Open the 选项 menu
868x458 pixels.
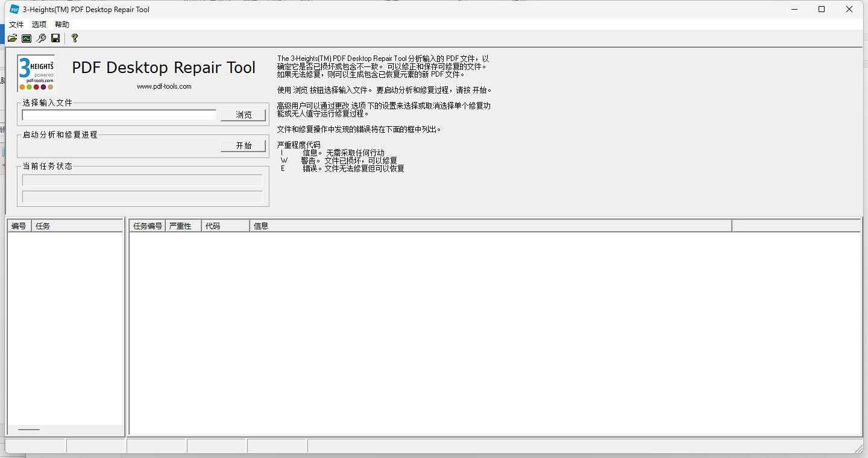[x=39, y=24]
